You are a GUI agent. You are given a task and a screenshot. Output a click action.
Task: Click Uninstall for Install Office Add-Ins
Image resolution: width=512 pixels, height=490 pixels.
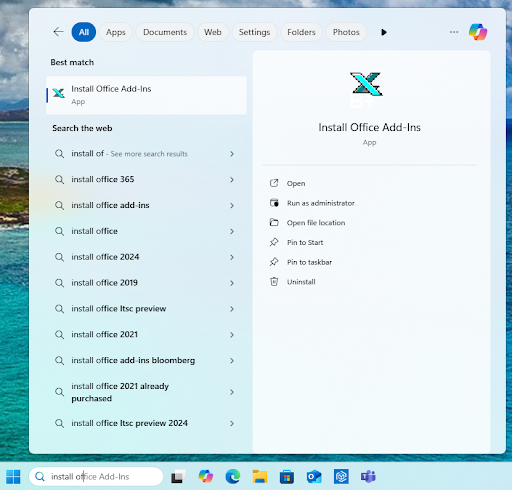[x=301, y=282]
